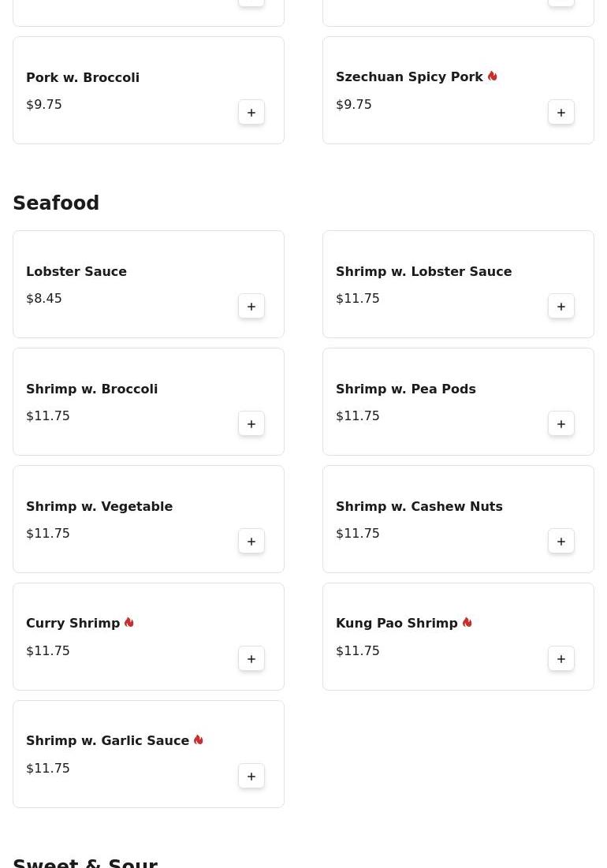The image size is (607, 868).
Task: Click the spicy flame icon by Kung Pao Shrimp
Action: (467, 622)
